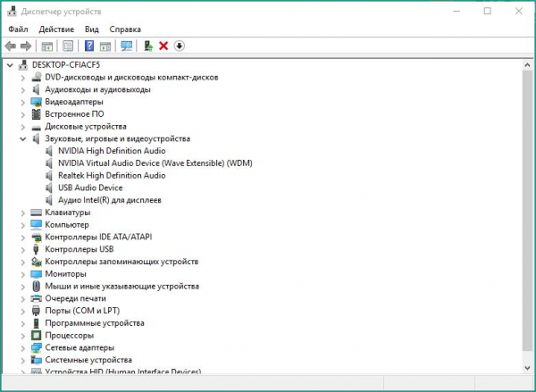Expand Контроллеры IDE ATA/ATAPI arrow
The image size is (536, 392).
tap(23, 238)
